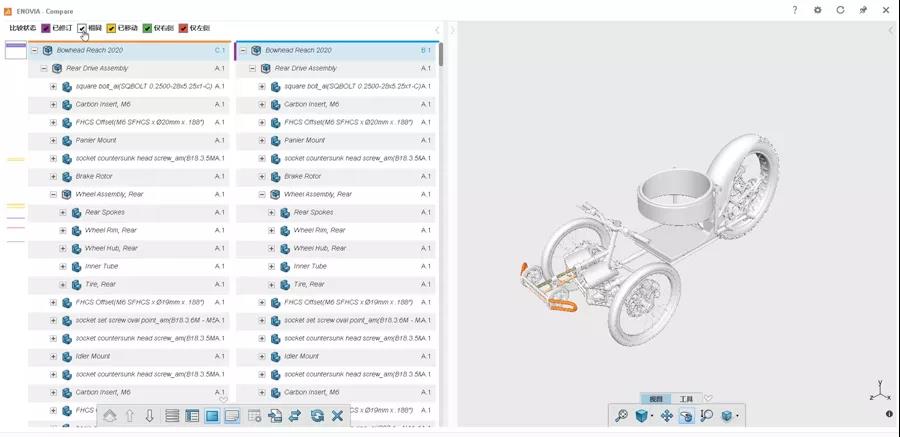Toggle the yellow 已移动 checkbox

[111, 28]
